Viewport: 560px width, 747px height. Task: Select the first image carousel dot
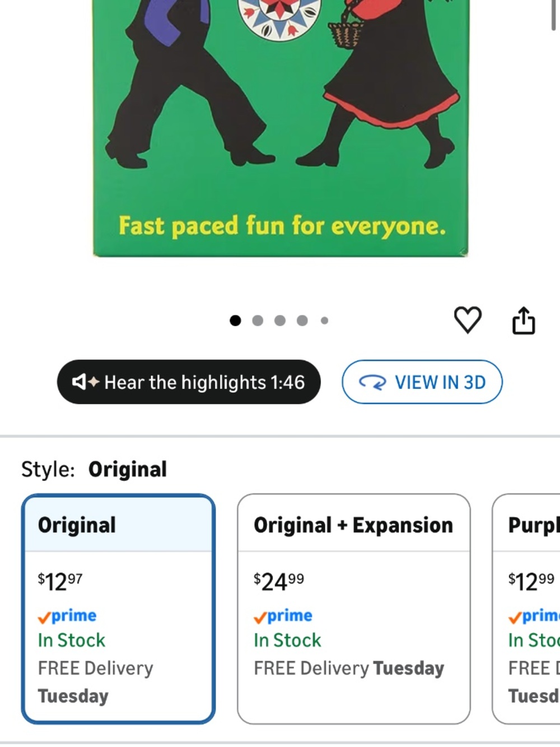click(x=235, y=321)
